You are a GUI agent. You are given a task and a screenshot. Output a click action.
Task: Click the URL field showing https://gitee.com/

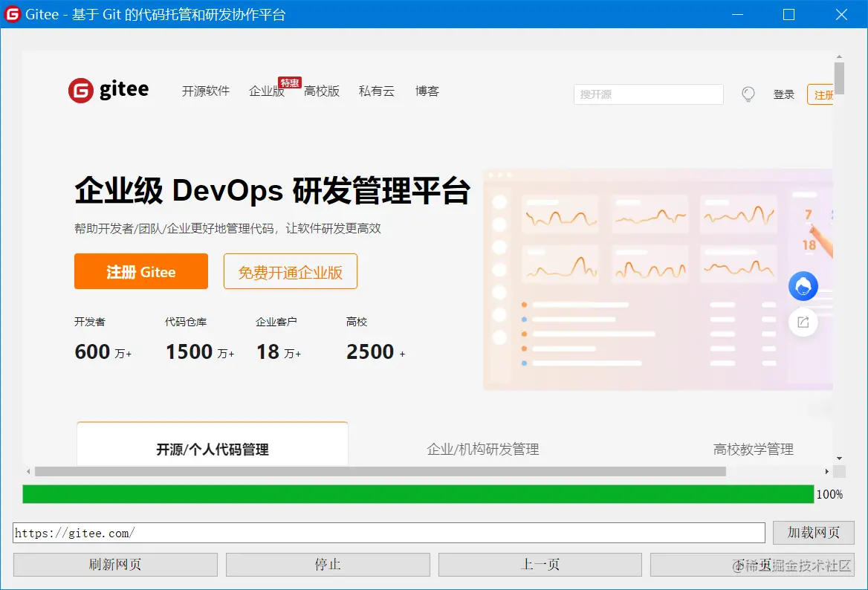389,533
